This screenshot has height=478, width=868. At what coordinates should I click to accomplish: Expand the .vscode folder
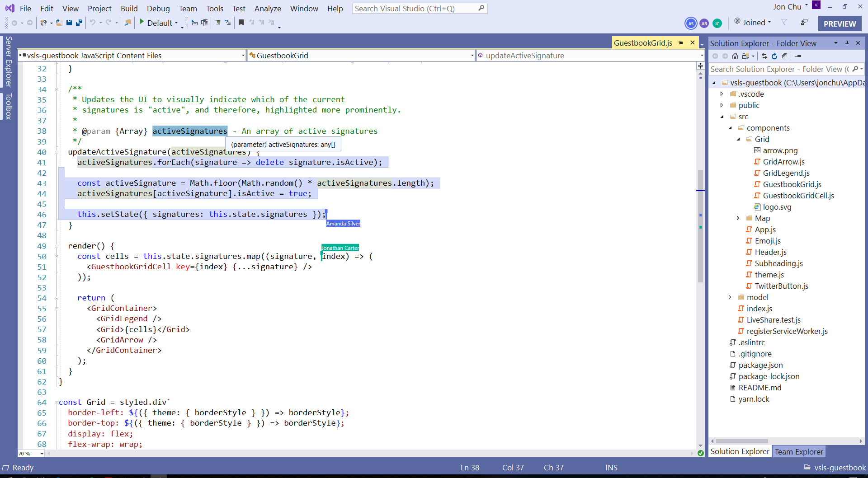722,94
